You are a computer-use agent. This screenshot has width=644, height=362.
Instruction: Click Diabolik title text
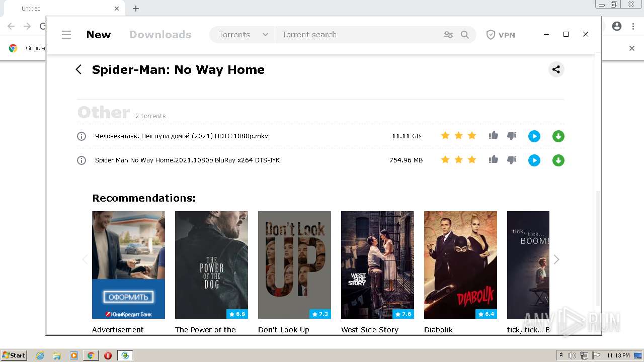pyautogui.click(x=438, y=330)
